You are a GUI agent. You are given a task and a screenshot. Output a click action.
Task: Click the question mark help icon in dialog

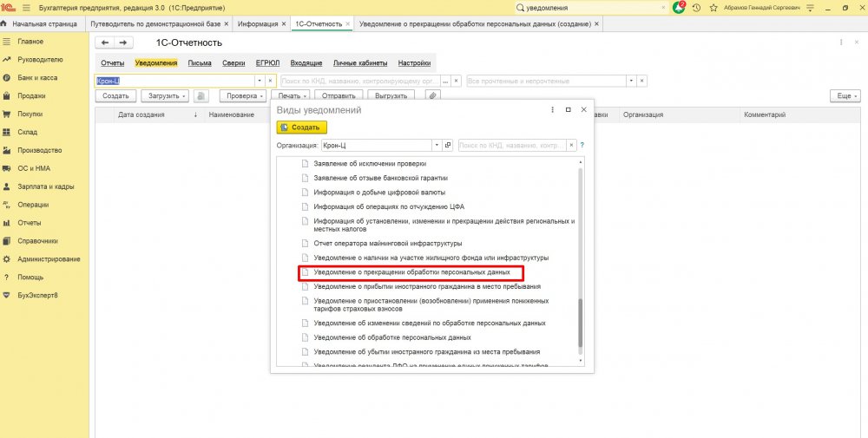[582, 146]
